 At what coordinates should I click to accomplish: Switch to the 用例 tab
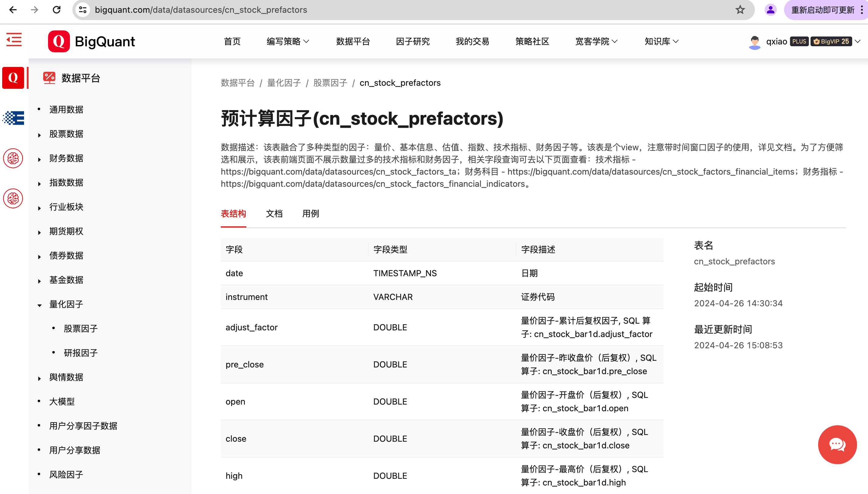310,214
